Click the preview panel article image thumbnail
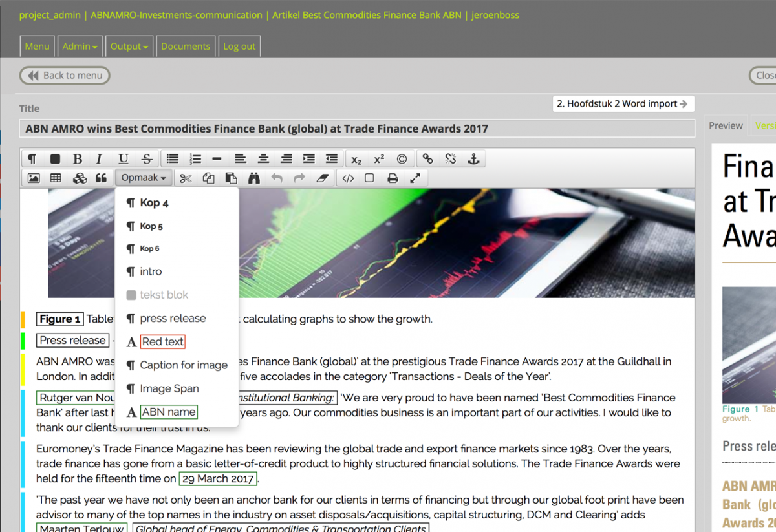The height and width of the screenshot is (532, 776). (x=749, y=345)
